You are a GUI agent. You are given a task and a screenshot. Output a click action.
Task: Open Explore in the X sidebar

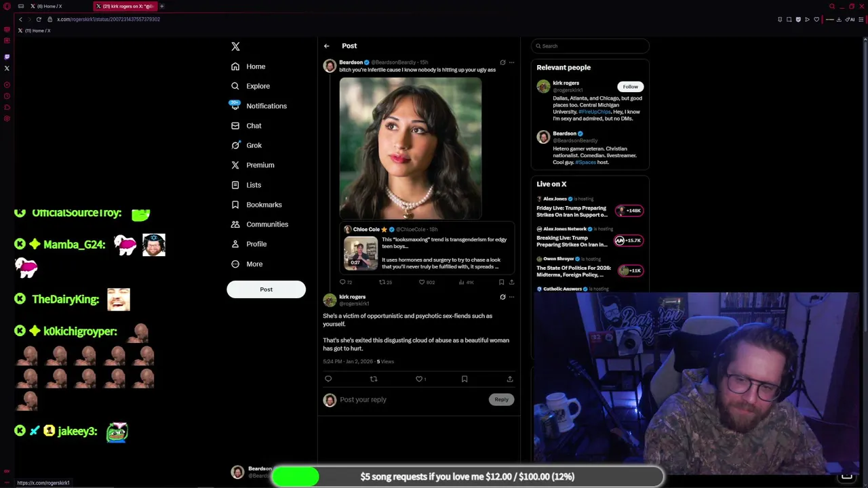pos(250,86)
